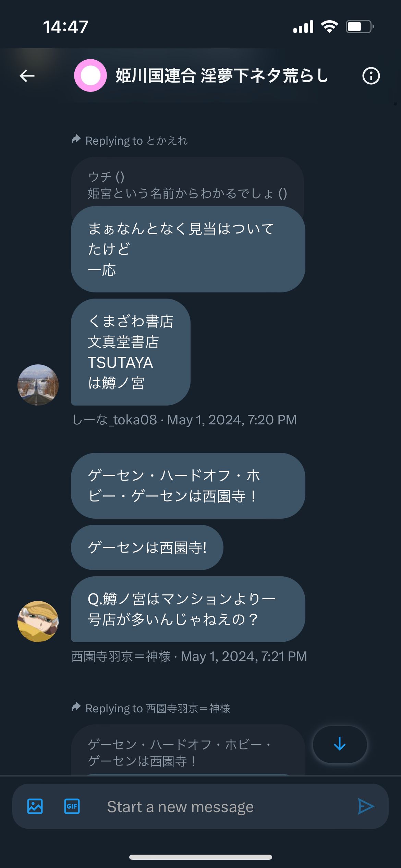Tap the bubble starting Q.鱒ノ宮はマンション
The image size is (401, 868).
(188, 609)
